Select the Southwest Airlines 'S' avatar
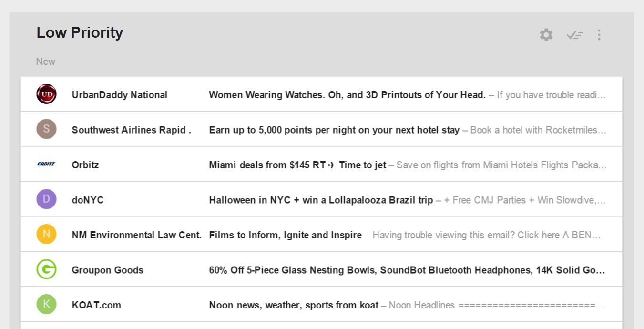 tap(46, 129)
